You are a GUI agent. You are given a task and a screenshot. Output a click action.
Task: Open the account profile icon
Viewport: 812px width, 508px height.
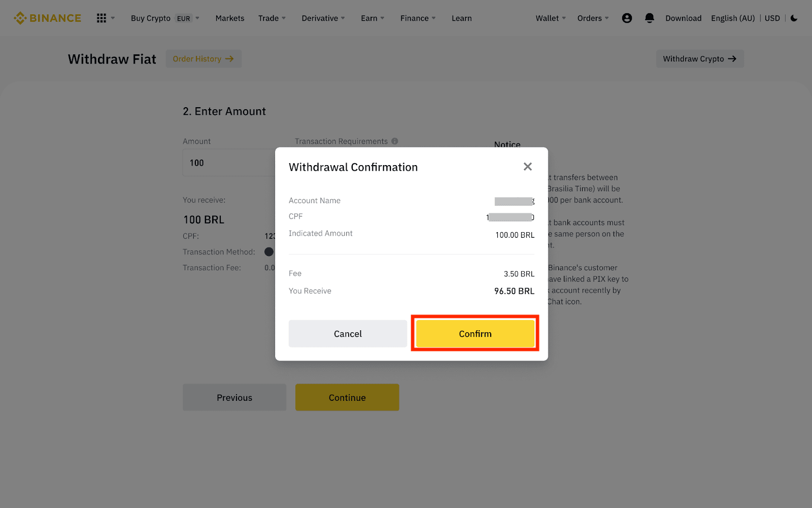coord(627,18)
